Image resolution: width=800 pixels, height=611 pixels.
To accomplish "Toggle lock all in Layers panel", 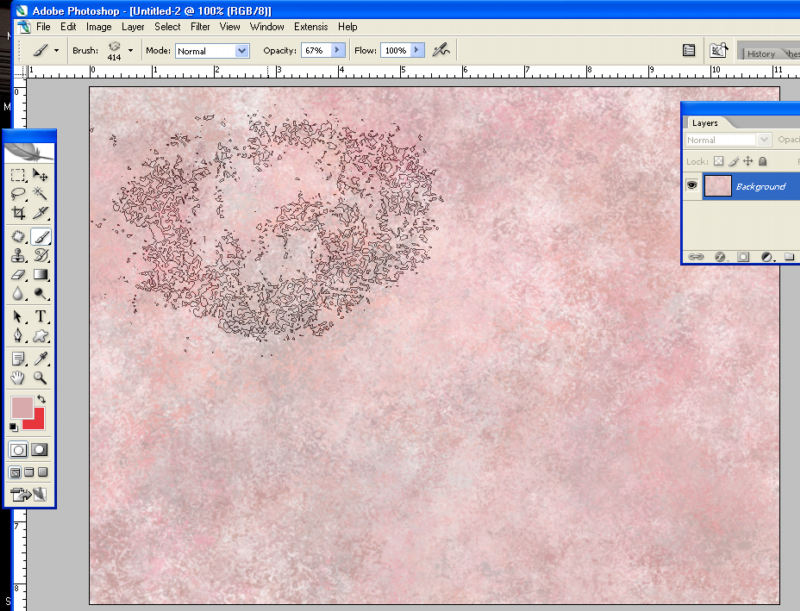I will [x=763, y=162].
